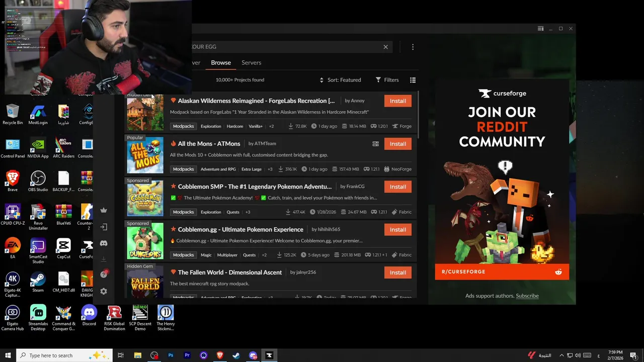Open Task View on the taskbar
Viewport: 644px width, 362px height.
(x=121, y=355)
